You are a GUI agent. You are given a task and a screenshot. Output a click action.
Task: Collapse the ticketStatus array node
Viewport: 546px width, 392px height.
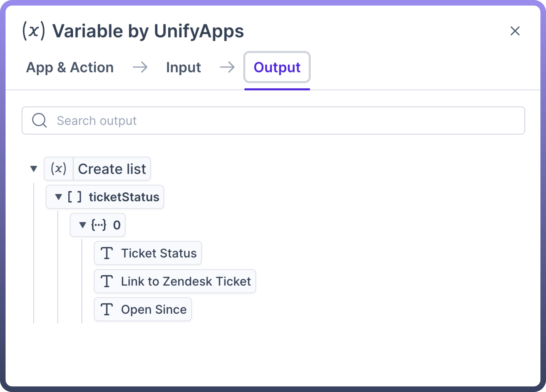[x=58, y=197]
